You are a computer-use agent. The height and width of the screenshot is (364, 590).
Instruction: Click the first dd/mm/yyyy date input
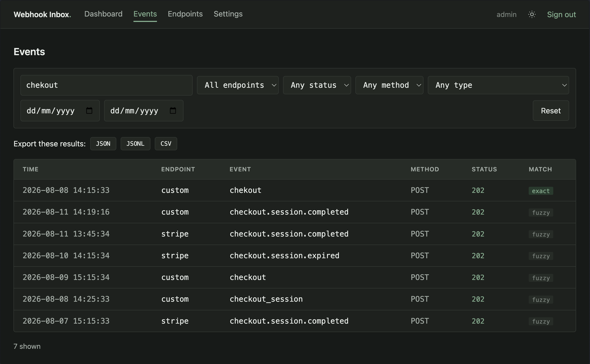(60, 111)
